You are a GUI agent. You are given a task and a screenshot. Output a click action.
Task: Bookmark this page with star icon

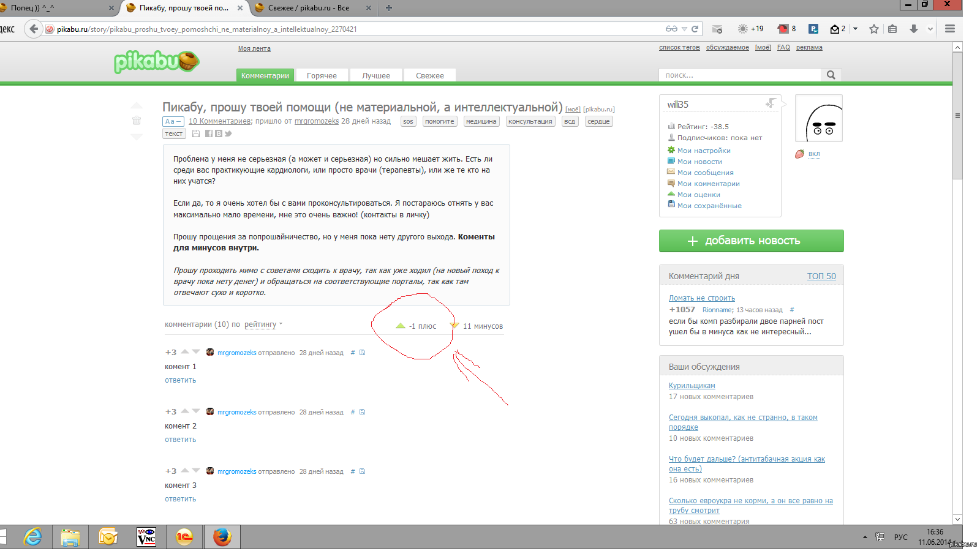coord(874,29)
